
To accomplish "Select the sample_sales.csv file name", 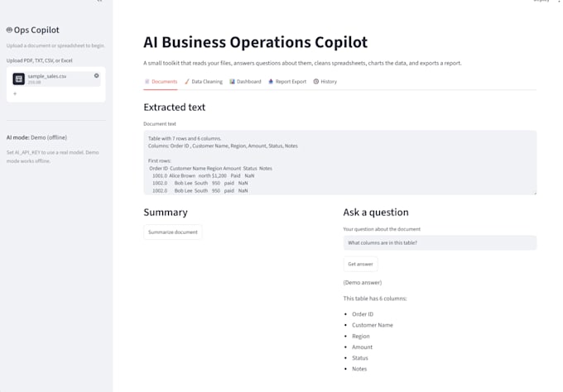I will (47, 76).
